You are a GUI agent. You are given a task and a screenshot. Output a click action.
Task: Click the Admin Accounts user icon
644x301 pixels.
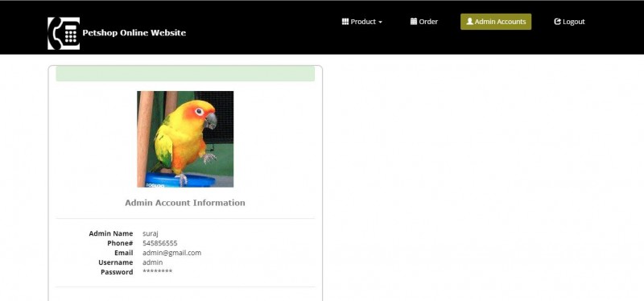[469, 22]
